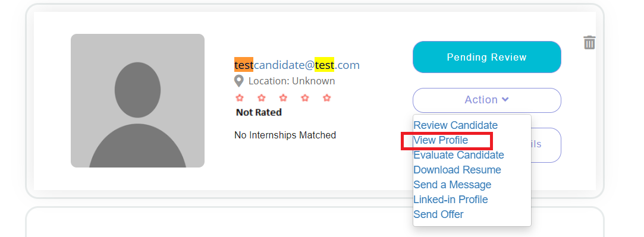Click the Not Rated label

click(x=259, y=112)
